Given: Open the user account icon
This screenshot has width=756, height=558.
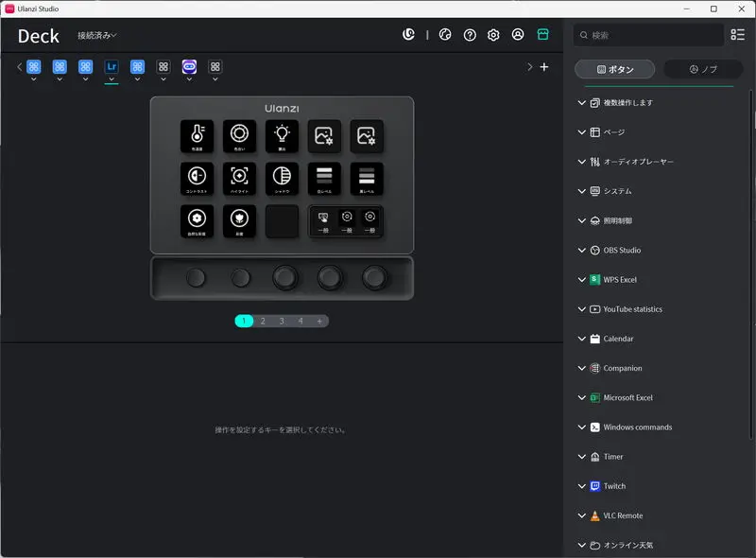Looking at the screenshot, I should [x=518, y=35].
